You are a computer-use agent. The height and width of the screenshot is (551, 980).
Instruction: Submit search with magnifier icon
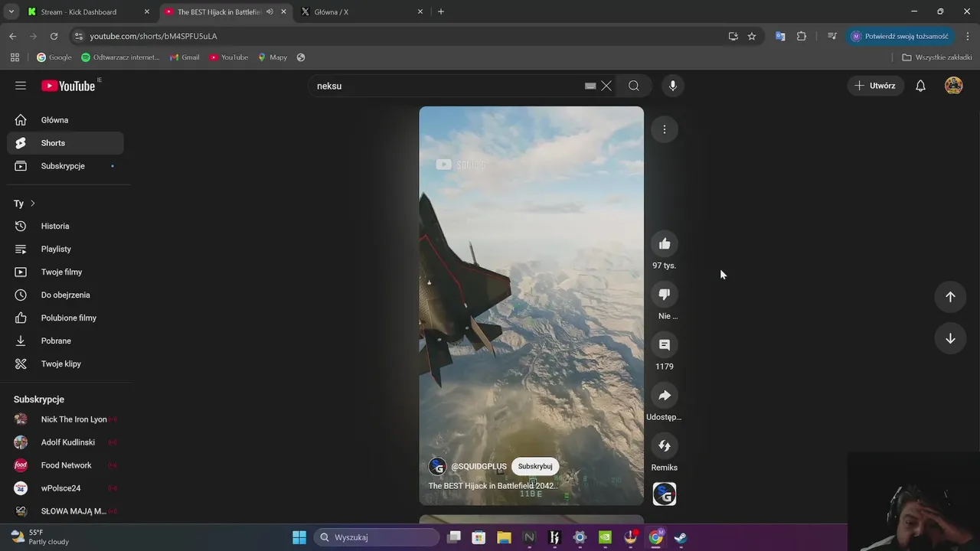[x=634, y=86]
